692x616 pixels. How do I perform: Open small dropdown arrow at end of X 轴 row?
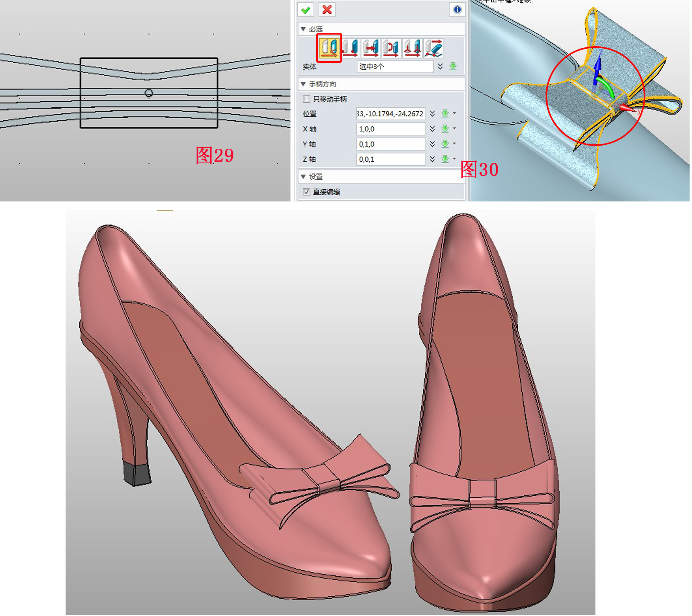click(455, 128)
